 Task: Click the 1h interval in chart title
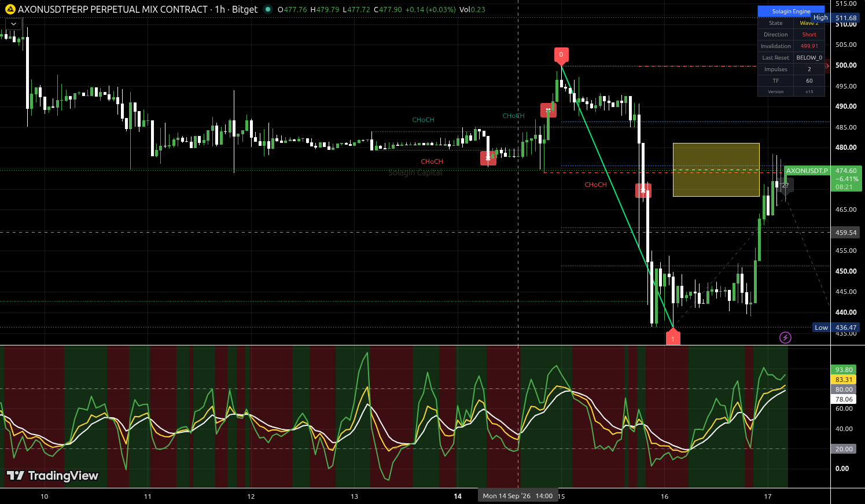[220, 9]
